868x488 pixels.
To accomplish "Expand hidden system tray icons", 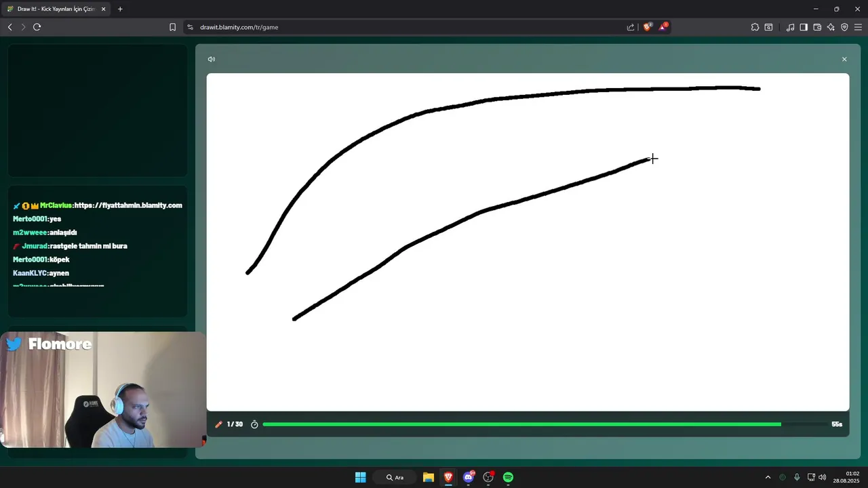I will point(768,477).
